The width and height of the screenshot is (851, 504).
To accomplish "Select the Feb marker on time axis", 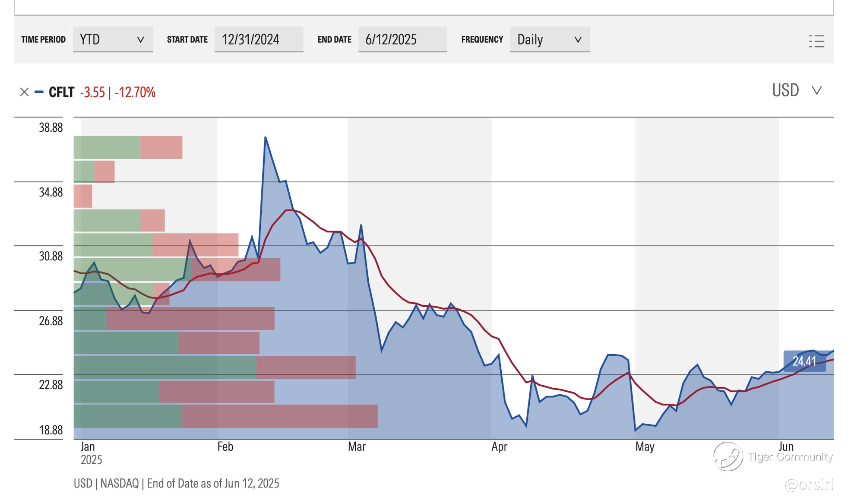I will point(225,446).
